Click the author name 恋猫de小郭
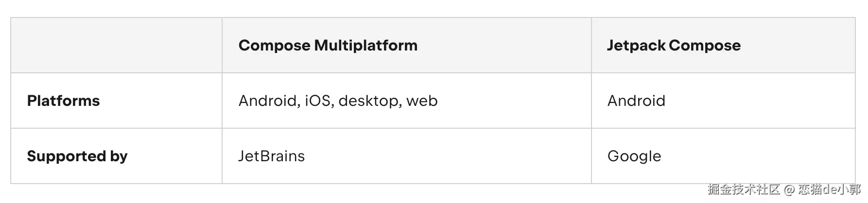The height and width of the screenshot is (203, 868). tap(829, 189)
